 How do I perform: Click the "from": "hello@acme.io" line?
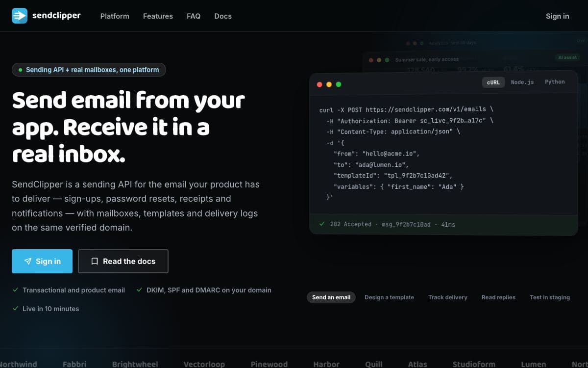[x=376, y=154]
